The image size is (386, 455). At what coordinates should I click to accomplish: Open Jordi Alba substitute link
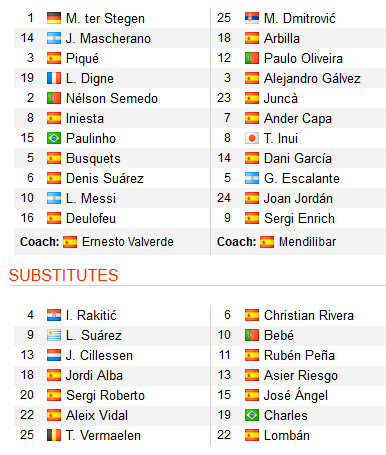click(x=94, y=375)
